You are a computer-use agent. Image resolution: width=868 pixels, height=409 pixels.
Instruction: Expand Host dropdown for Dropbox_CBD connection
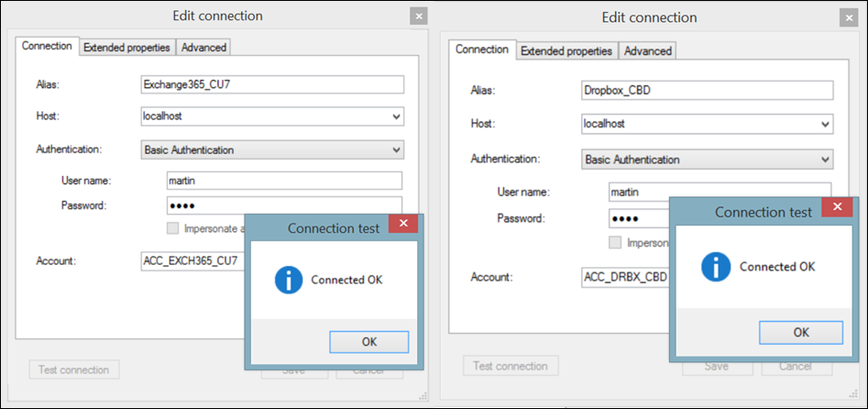(825, 124)
